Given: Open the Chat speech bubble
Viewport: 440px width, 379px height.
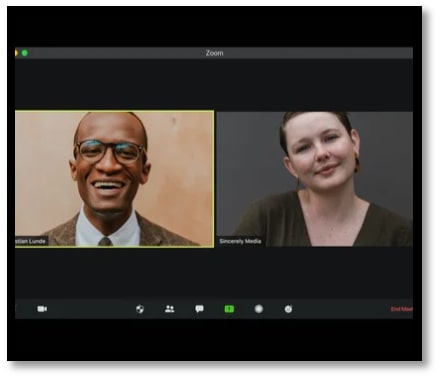Looking at the screenshot, I should tap(199, 309).
